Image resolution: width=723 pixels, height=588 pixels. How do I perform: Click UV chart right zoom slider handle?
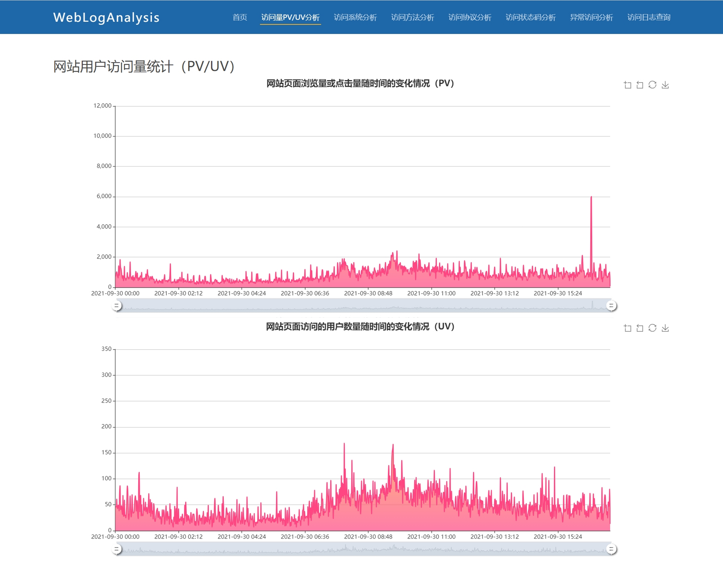611,549
